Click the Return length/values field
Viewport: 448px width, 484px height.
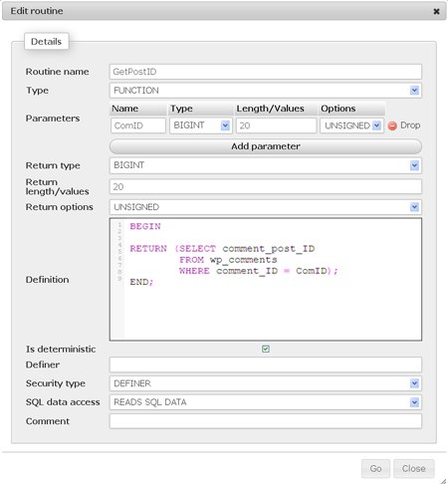coord(266,186)
